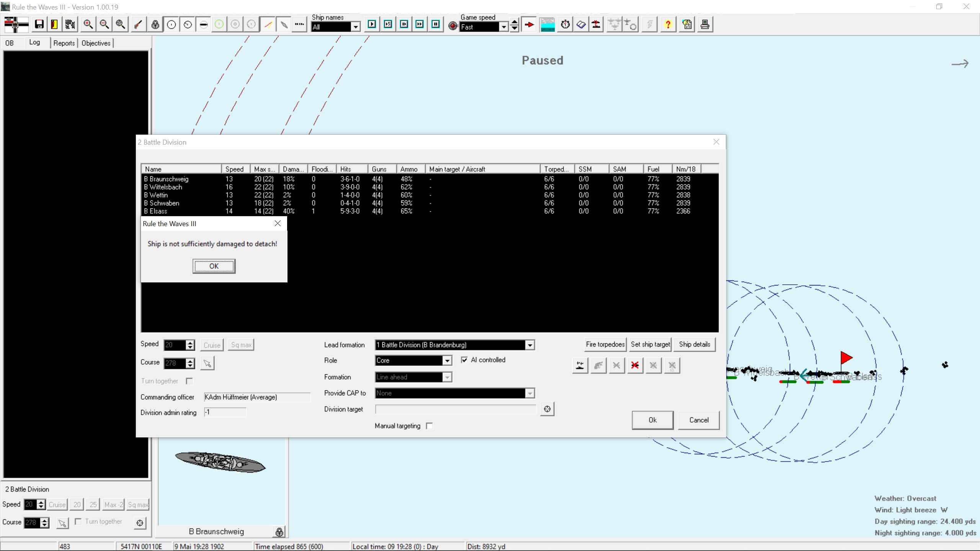980x551 pixels.
Task: Click Cancel in the 2 Battle Division dialog
Action: [x=699, y=420]
